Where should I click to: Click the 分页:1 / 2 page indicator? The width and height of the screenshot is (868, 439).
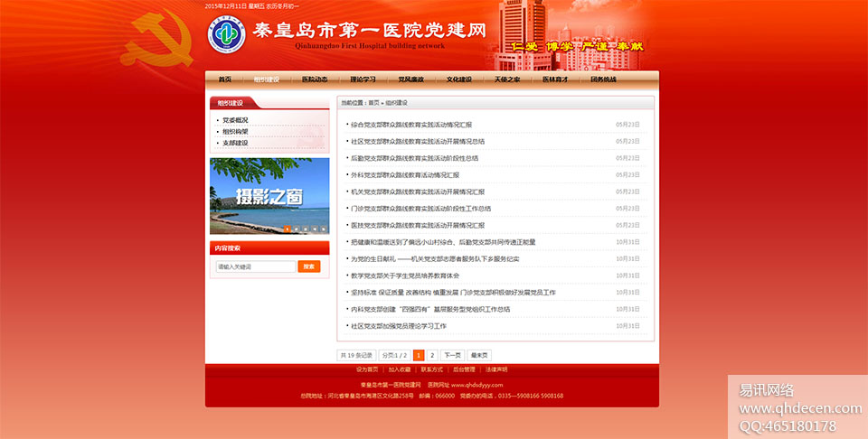395,356
